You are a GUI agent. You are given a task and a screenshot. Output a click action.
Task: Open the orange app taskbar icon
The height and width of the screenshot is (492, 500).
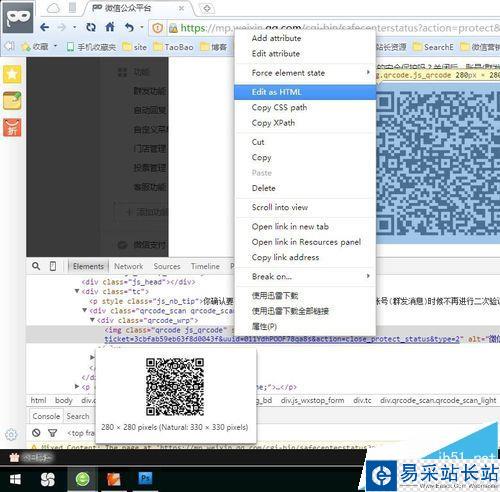tap(114, 479)
